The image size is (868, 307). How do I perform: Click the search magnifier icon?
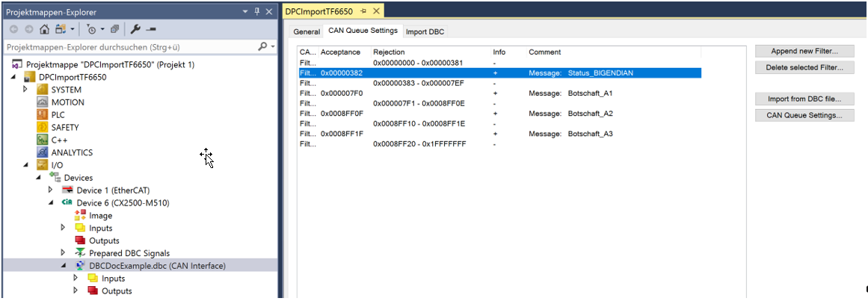click(263, 47)
